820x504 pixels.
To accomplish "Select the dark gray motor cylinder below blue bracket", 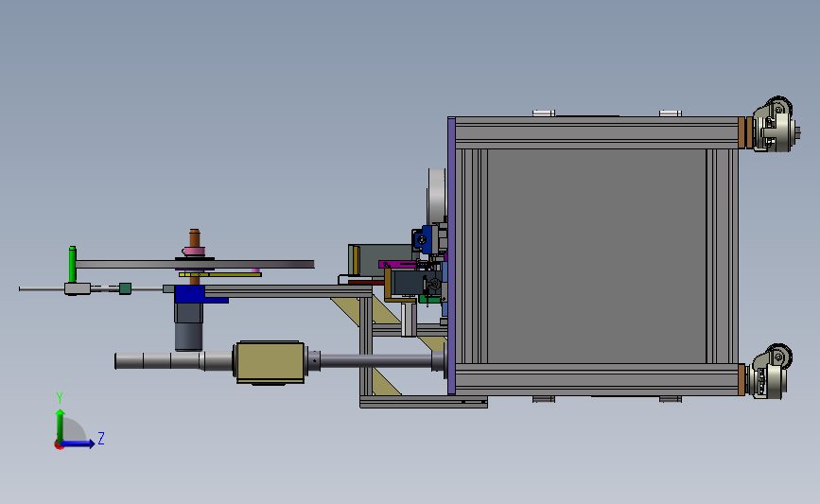I will 188,336.
